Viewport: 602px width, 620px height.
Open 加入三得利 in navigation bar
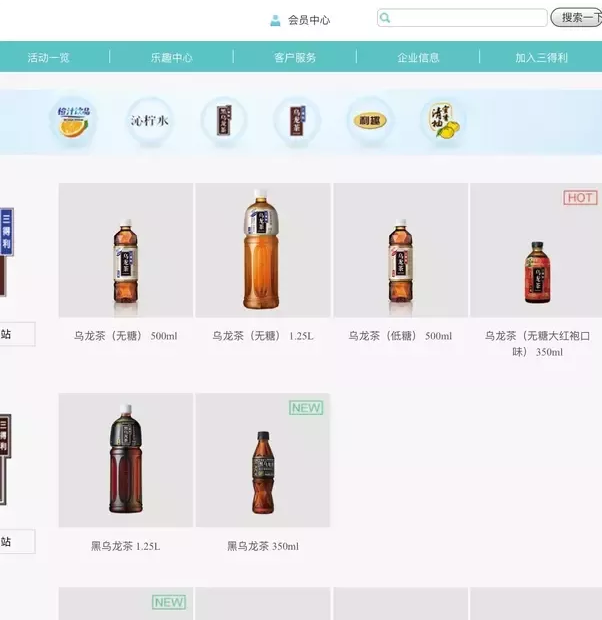(541, 58)
